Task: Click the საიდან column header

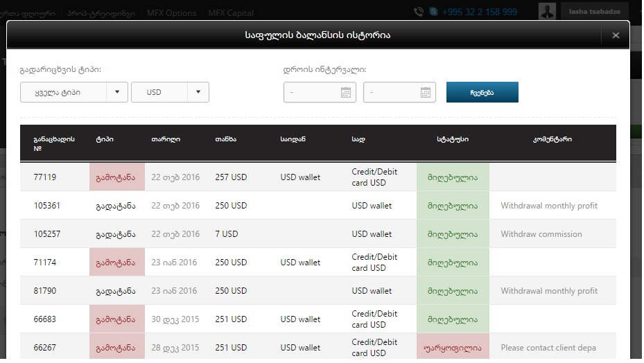Action: 293,139
